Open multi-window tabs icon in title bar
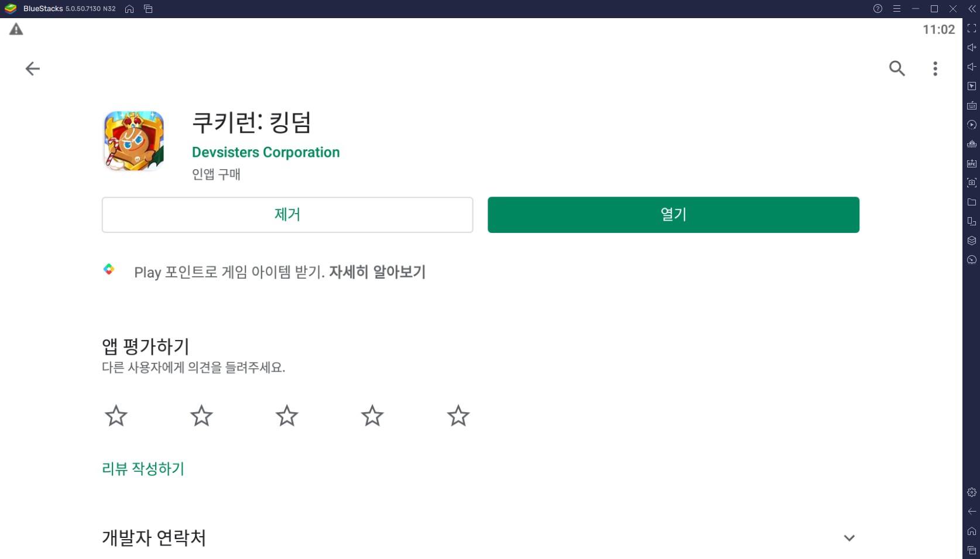The image size is (980, 559). click(148, 9)
